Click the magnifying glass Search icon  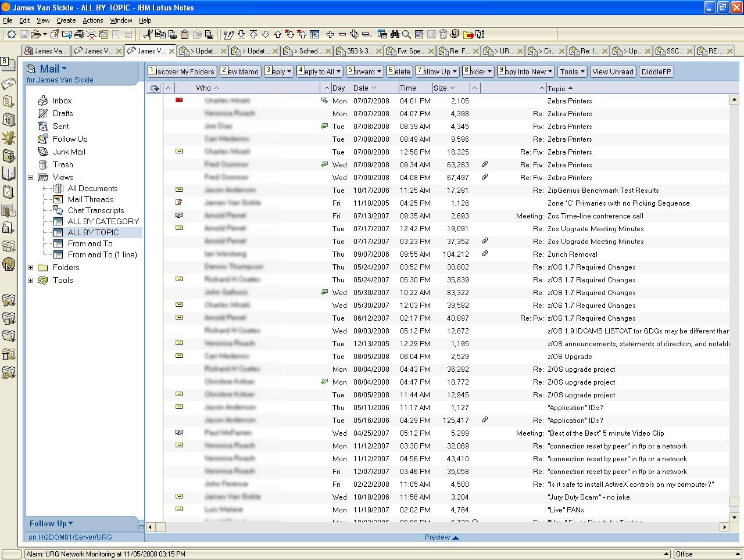(407, 34)
